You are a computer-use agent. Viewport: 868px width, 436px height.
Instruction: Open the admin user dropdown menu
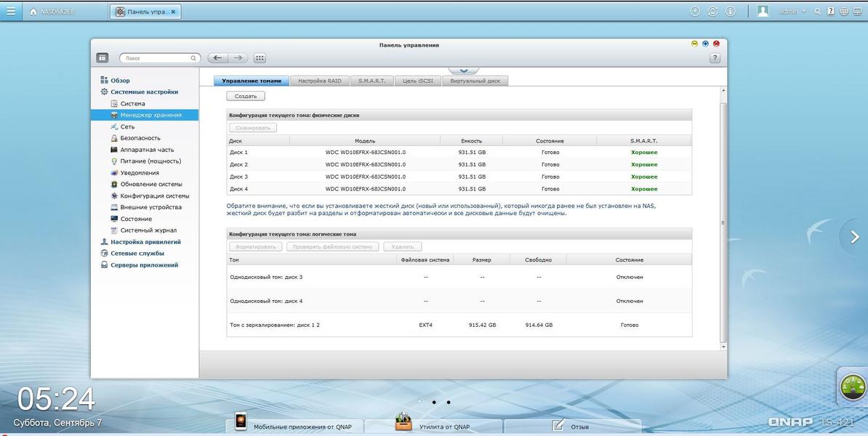[792, 11]
